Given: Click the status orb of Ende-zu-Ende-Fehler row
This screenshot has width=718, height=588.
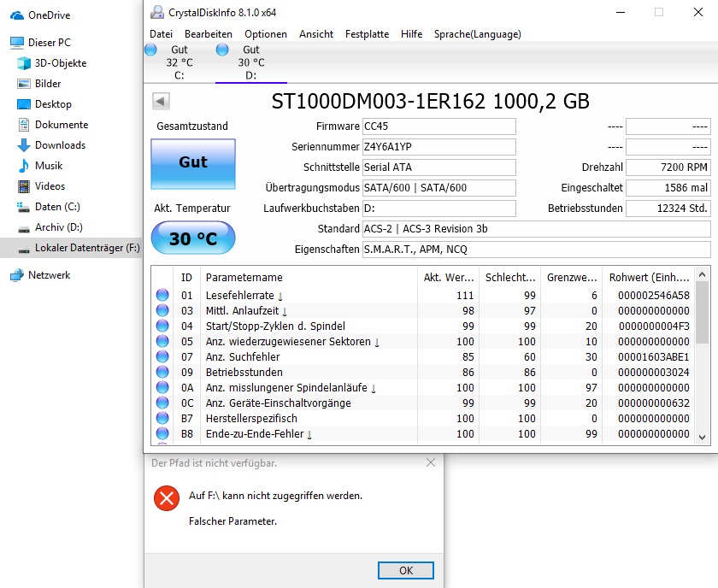Looking at the screenshot, I should (x=162, y=433).
